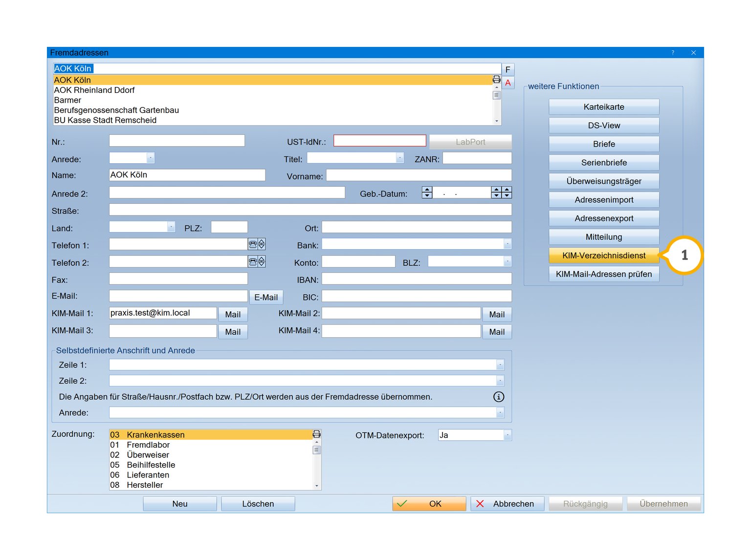
Task: Click the E-Mail button
Action: 266,297
